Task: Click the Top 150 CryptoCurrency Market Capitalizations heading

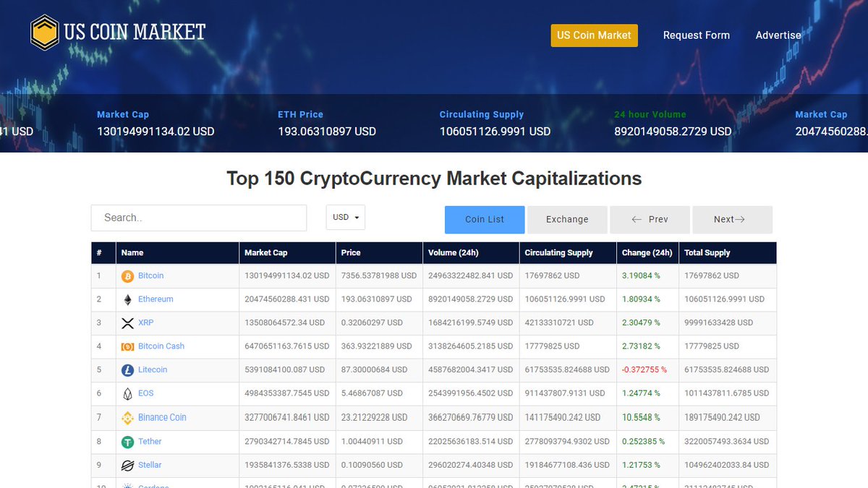Action: (x=434, y=178)
